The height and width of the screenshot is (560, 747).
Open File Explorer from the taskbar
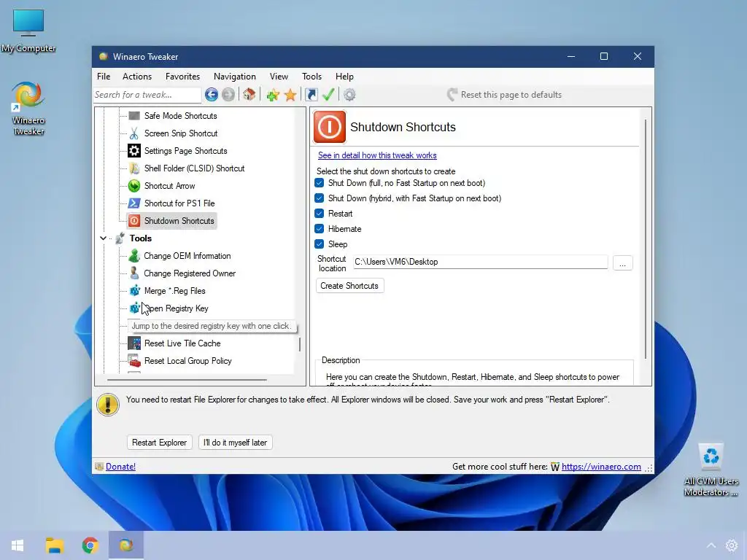click(x=54, y=545)
